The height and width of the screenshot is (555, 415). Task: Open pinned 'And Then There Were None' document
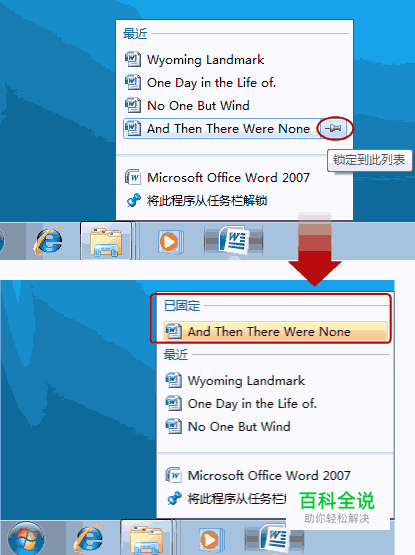click(275, 332)
